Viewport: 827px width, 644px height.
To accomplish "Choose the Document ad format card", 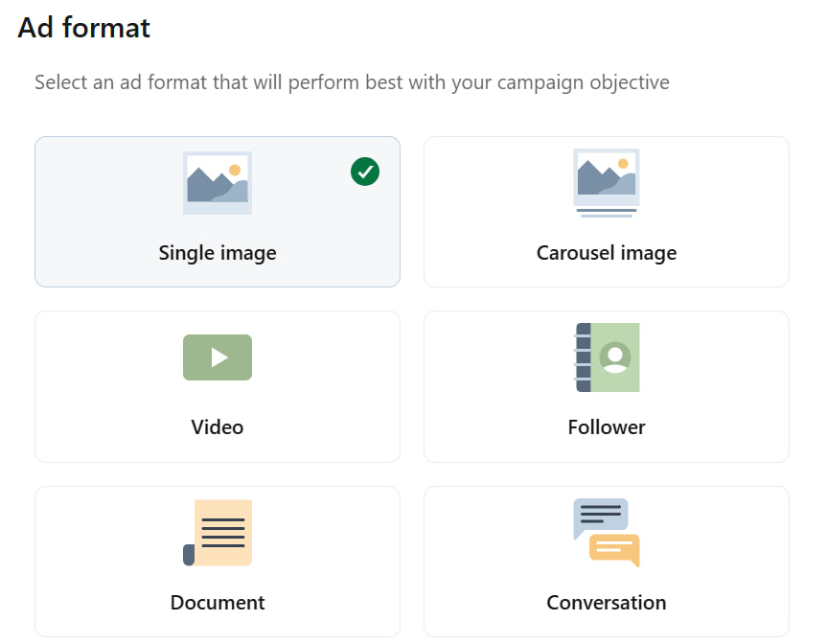I will pos(218,562).
